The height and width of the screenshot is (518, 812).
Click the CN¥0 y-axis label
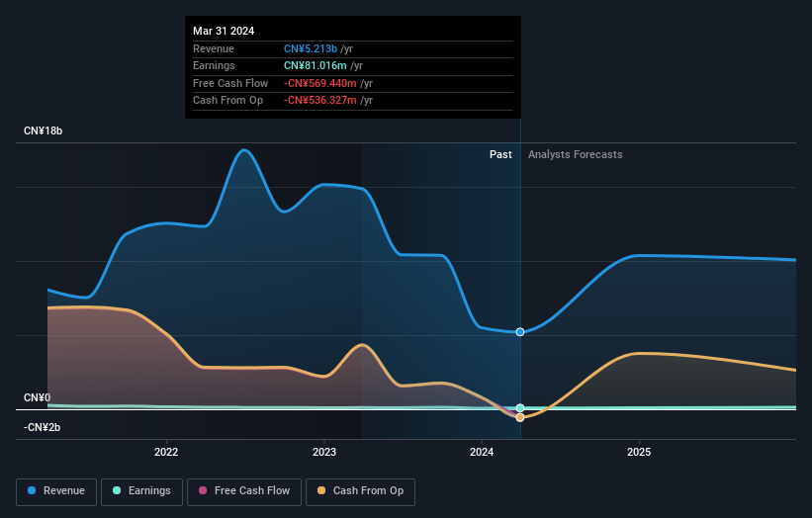[38, 398]
